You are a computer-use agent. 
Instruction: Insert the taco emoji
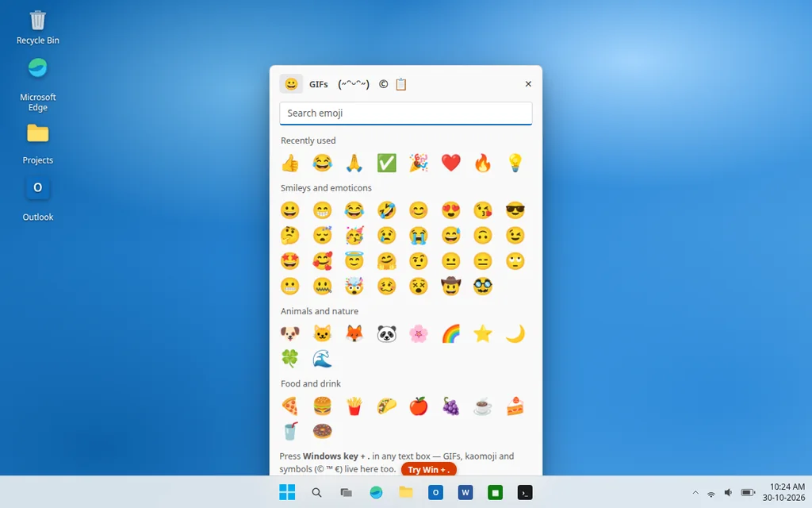[386, 406]
